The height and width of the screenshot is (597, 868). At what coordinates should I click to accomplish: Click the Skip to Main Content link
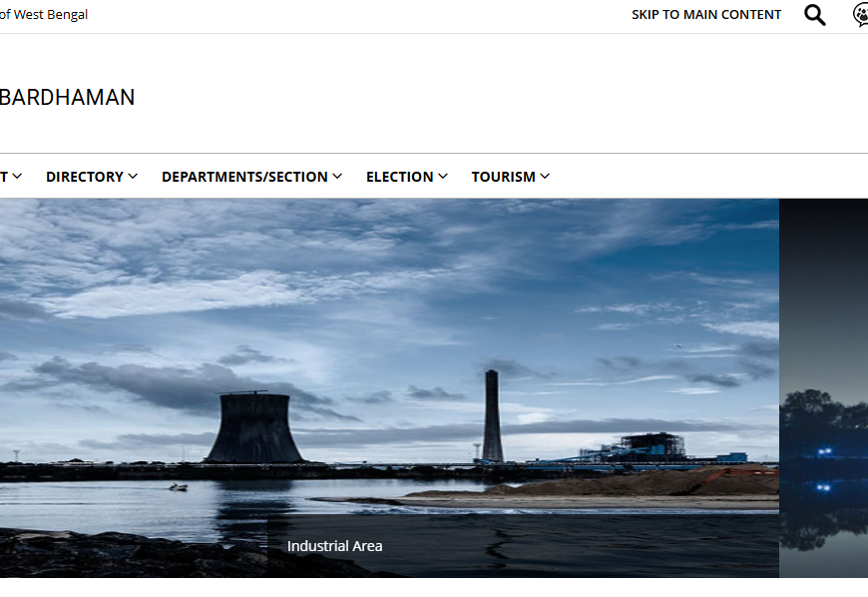pyautogui.click(x=706, y=15)
